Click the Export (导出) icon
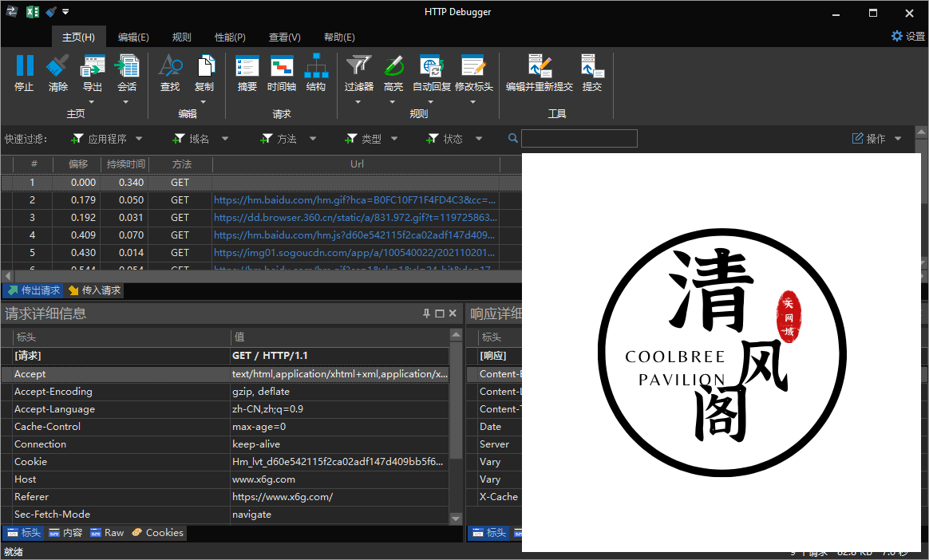929x560 pixels. pyautogui.click(x=93, y=66)
